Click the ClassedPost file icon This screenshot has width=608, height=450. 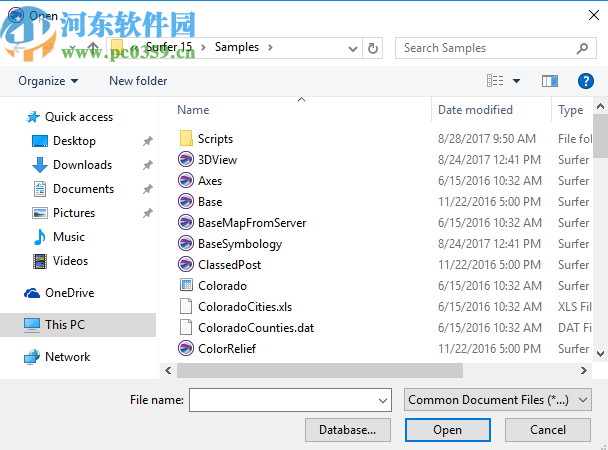186,264
